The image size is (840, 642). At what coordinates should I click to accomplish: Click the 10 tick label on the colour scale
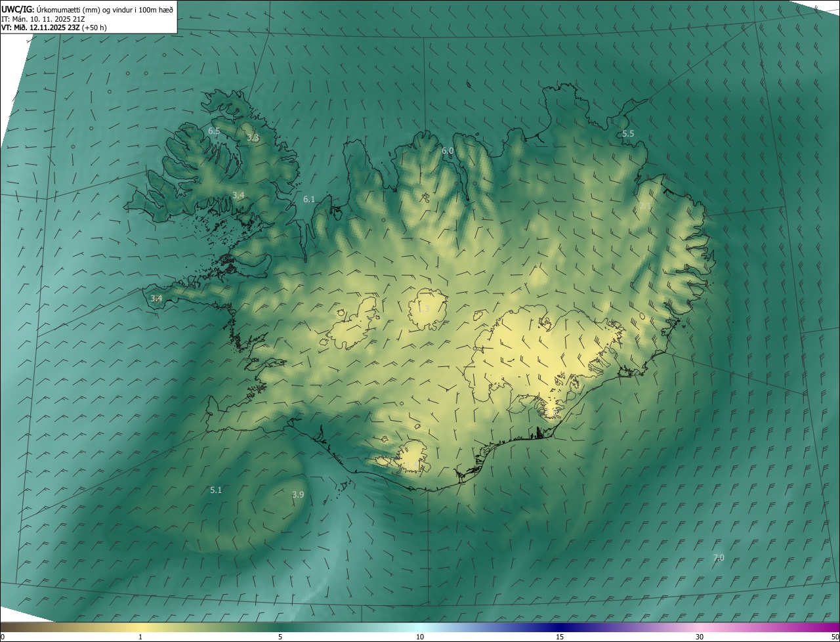click(420, 637)
